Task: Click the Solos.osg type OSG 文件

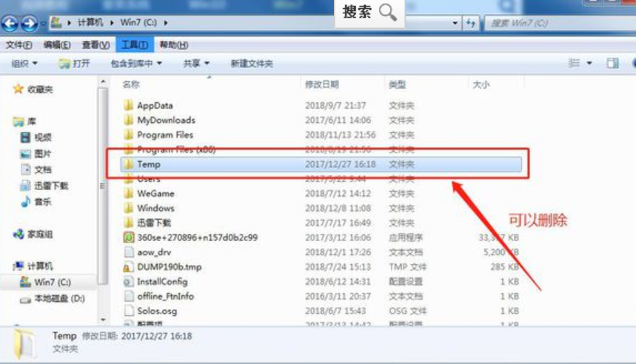Action: point(408,311)
